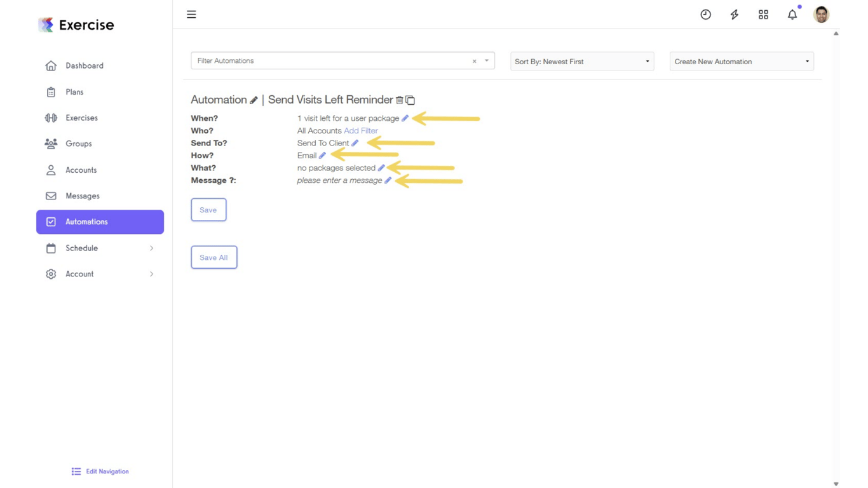Delete the automation using the trash icon

tap(400, 100)
